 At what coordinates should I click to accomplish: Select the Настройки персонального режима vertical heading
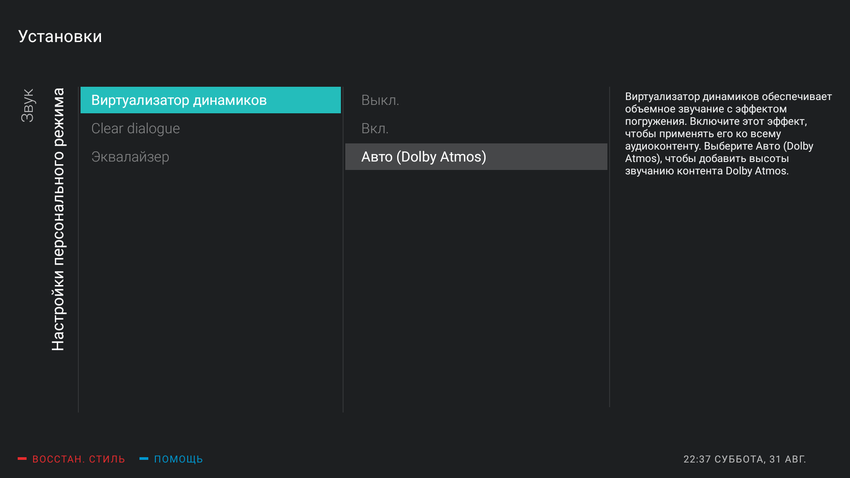click(58, 218)
